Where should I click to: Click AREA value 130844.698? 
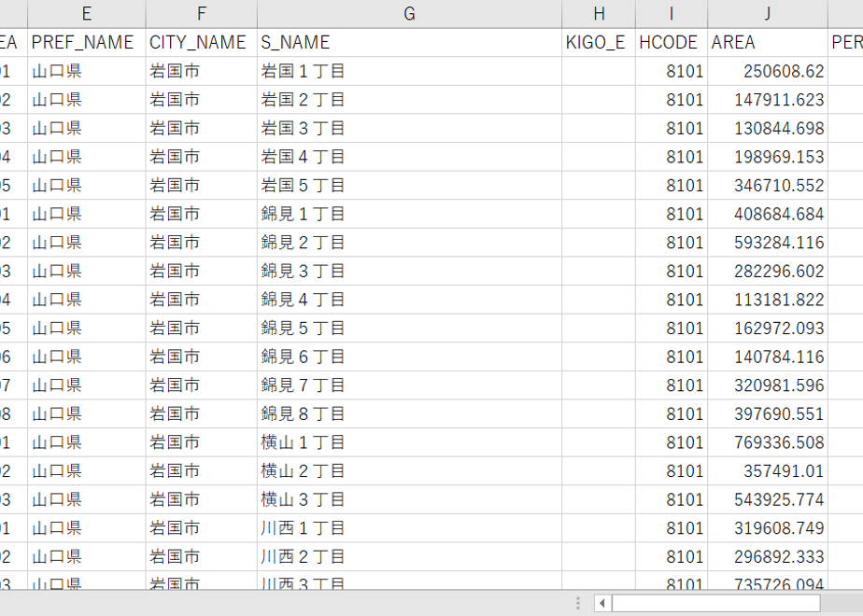768,128
